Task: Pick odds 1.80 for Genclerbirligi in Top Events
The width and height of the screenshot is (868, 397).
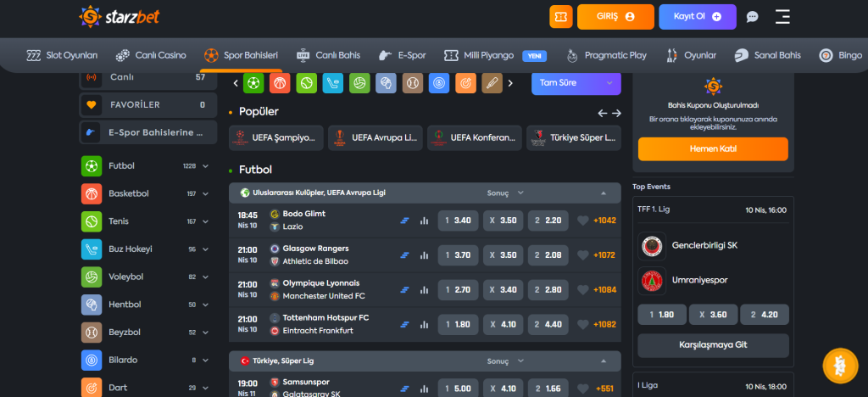Action: click(x=662, y=315)
